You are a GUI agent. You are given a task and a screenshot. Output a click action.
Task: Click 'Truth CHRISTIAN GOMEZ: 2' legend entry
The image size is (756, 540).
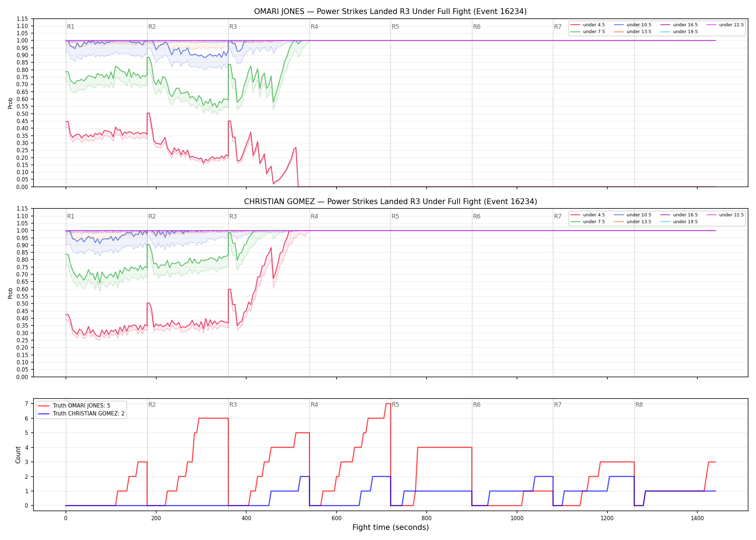click(x=81, y=414)
